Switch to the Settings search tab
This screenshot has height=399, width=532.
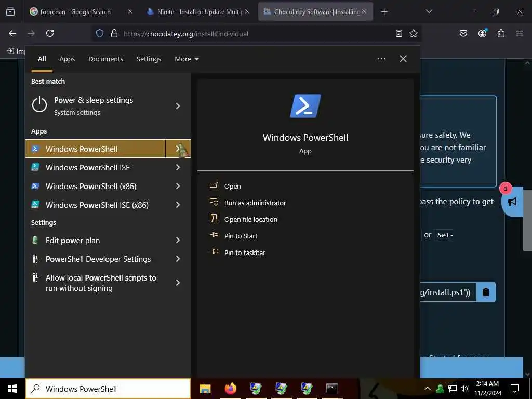(x=149, y=59)
